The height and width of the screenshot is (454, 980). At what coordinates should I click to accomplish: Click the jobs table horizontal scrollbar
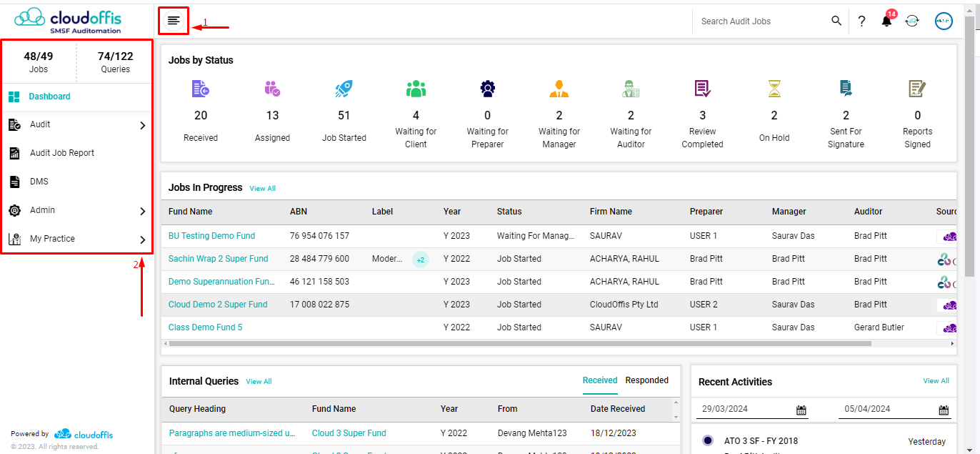(520, 343)
